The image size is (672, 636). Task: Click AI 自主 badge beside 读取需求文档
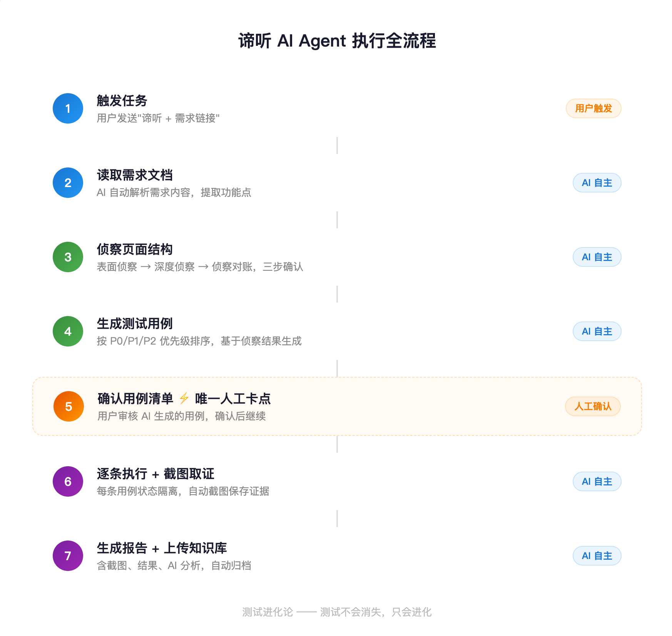click(597, 183)
